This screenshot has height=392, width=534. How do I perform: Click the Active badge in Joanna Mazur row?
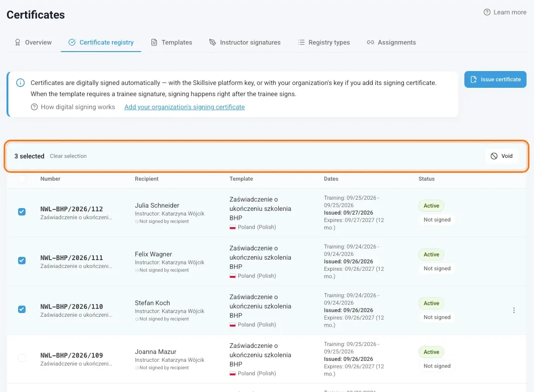click(x=431, y=352)
